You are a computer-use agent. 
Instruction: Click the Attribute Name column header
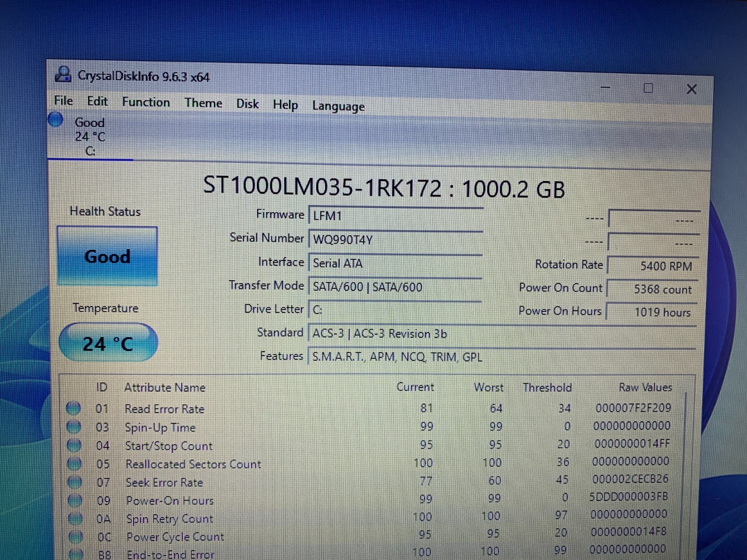click(165, 387)
